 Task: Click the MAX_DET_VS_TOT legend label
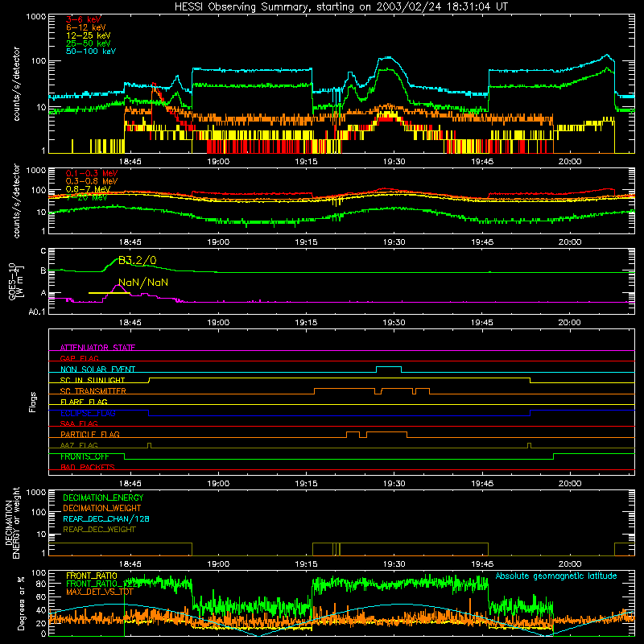(x=100, y=592)
